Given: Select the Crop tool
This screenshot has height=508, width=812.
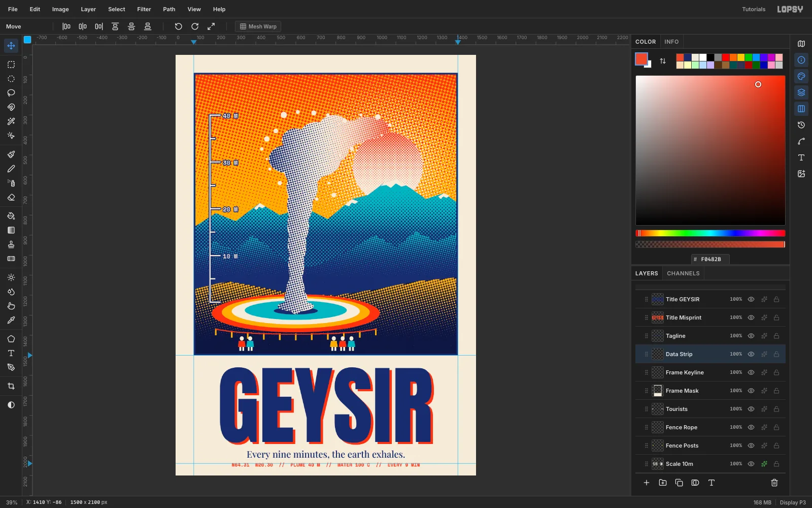Looking at the screenshot, I should coord(11,386).
